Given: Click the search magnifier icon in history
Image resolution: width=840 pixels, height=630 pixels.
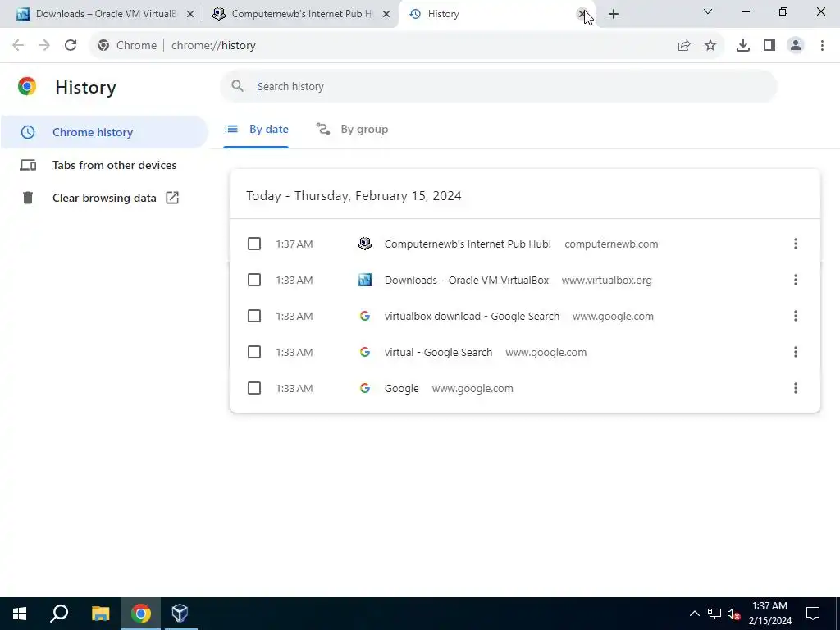Looking at the screenshot, I should pos(237,86).
